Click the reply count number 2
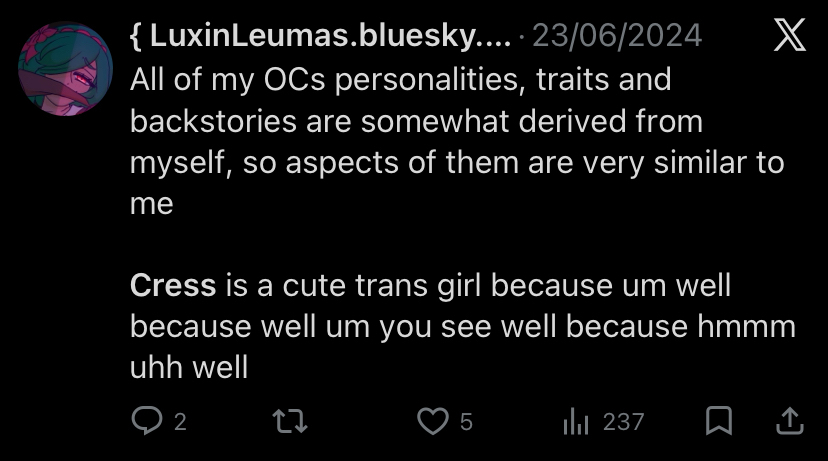 (180, 423)
